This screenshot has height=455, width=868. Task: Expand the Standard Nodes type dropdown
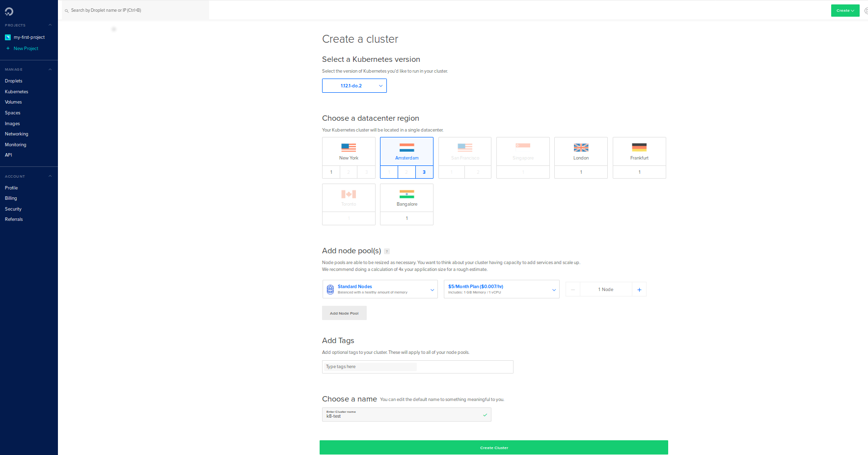coord(380,290)
